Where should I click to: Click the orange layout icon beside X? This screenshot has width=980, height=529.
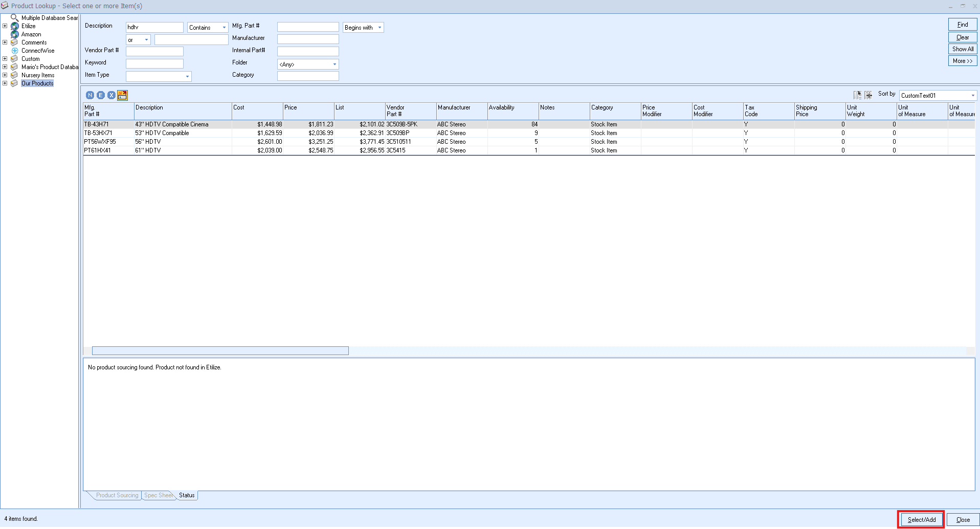click(x=122, y=95)
